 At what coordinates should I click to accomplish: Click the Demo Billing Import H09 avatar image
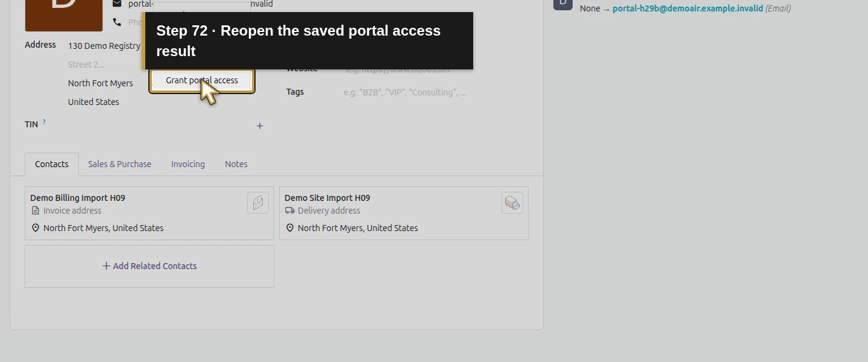[x=258, y=203]
